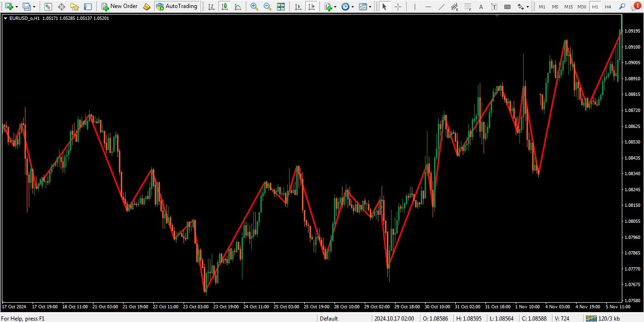Select the text label 'T' tool

click(x=494, y=7)
